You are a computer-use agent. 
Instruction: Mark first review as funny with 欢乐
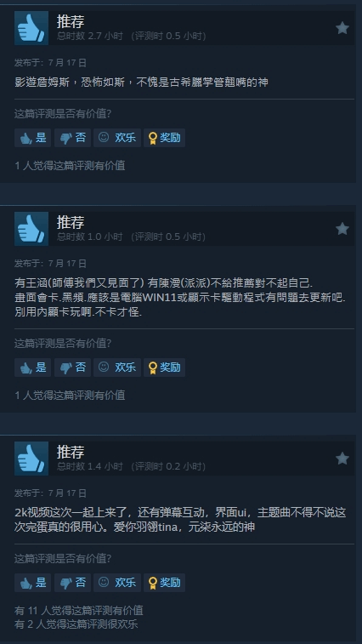(x=117, y=138)
